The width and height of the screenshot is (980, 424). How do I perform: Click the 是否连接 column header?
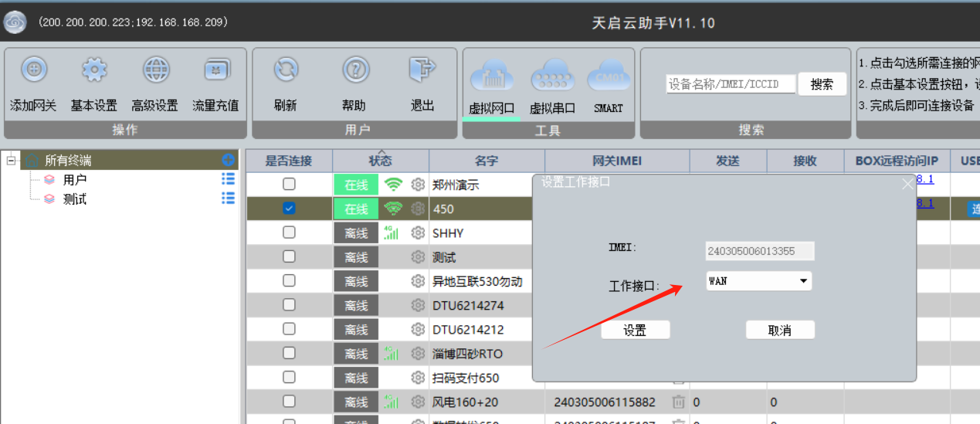(x=289, y=161)
